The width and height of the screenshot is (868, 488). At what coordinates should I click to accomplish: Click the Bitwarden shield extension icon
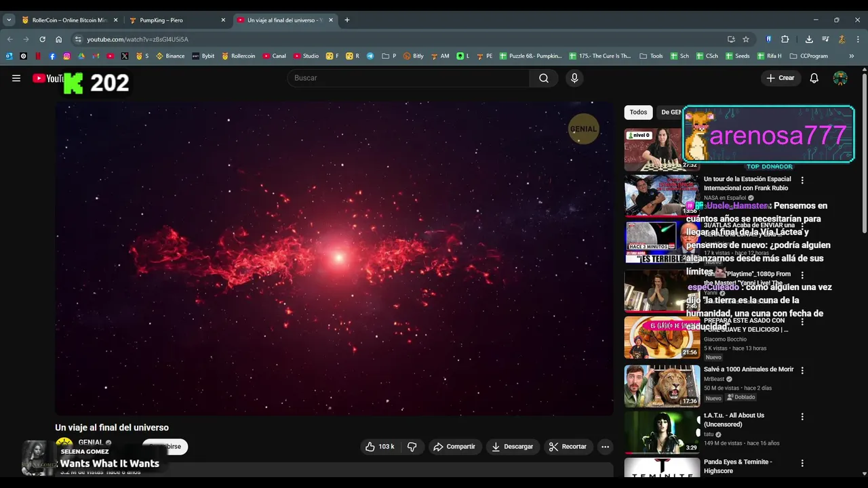pyautogui.click(x=768, y=39)
